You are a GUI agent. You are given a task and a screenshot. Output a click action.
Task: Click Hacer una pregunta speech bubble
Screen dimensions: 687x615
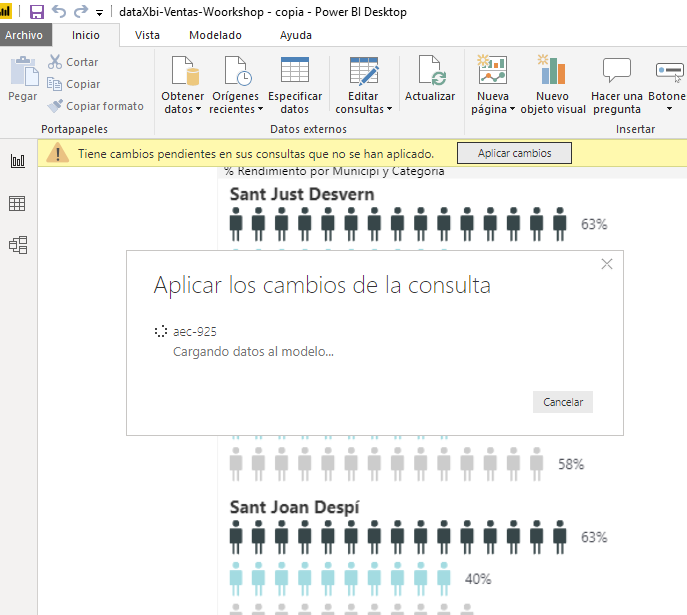[617, 70]
